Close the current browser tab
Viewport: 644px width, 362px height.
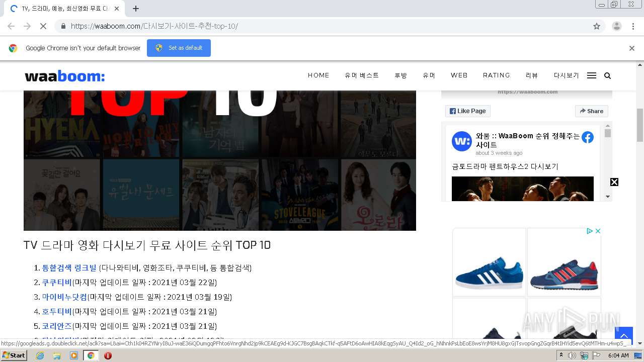pos(117,9)
